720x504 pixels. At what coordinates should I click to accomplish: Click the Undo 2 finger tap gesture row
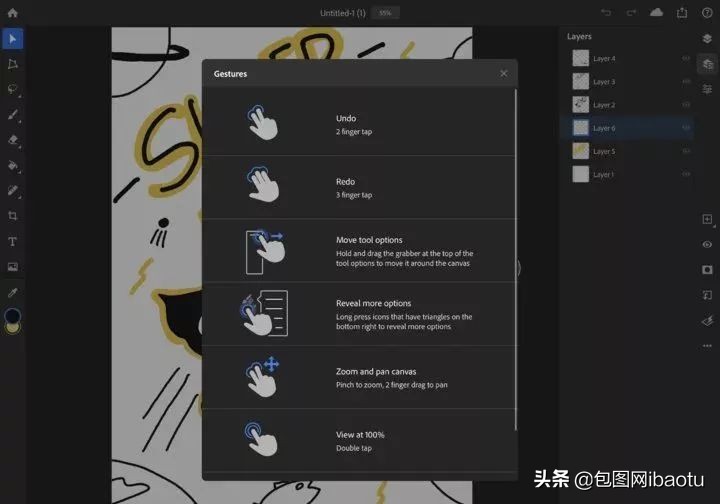tap(359, 124)
